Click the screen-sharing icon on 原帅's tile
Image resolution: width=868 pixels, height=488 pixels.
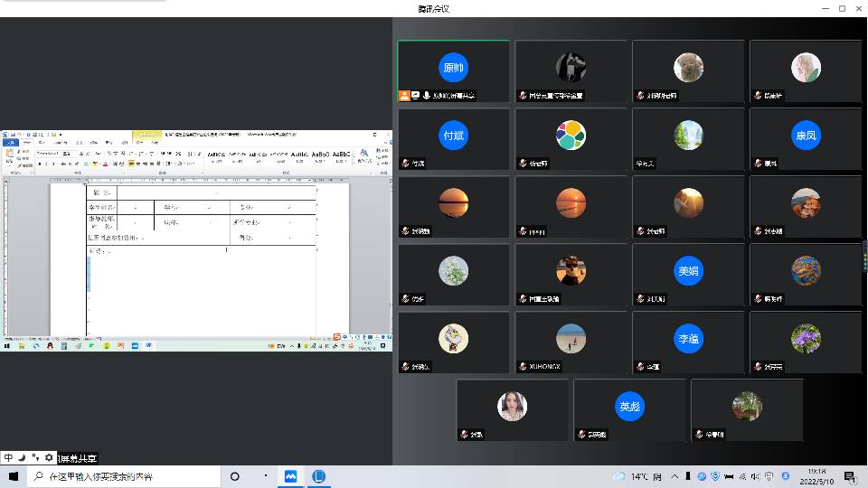(415, 95)
